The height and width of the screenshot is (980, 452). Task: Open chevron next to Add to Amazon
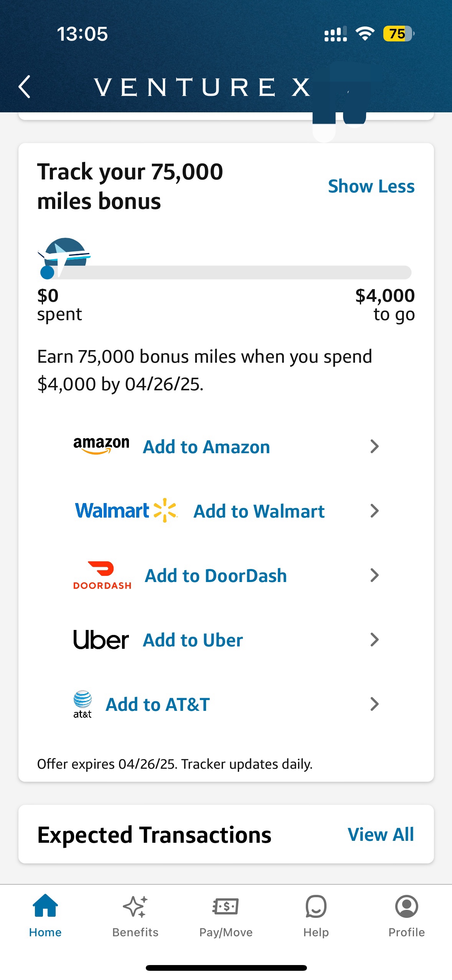[x=374, y=446]
